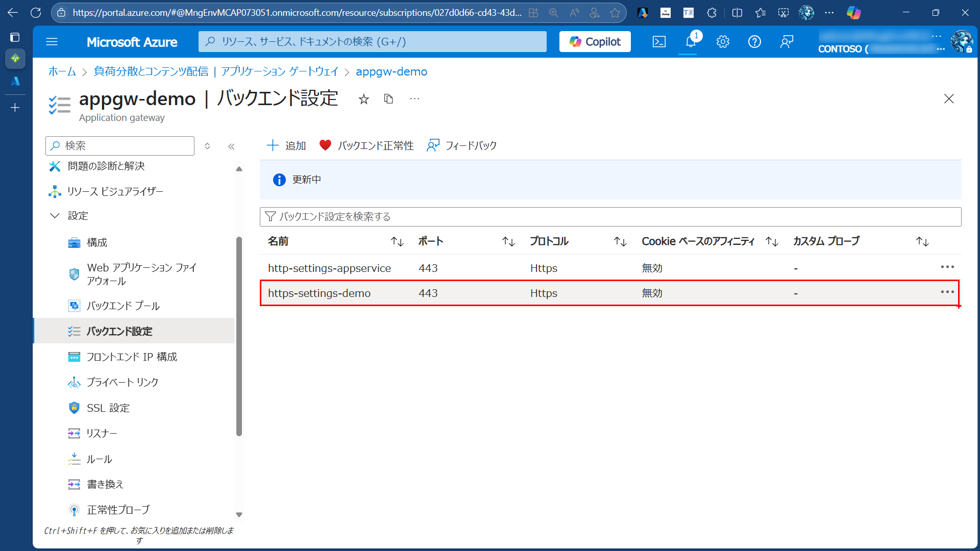Viewport: 980px width, 551px height.
Task: Open the Edge Copilot sidebar icon
Action: pyautogui.click(x=853, y=13)
